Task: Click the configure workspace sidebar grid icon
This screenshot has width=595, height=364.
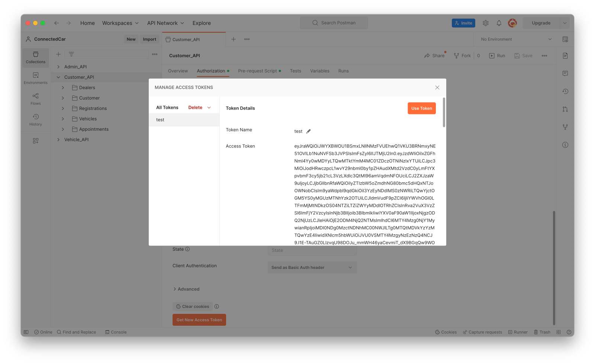Action: point(36,141)
